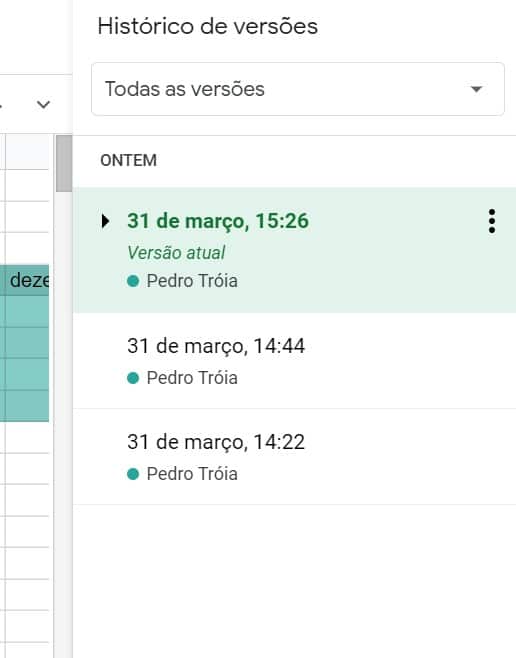The width and height of the screenshot is (516, 658).
Task: Click the teal cell below the deze header
Action: (x=24, y=311)
